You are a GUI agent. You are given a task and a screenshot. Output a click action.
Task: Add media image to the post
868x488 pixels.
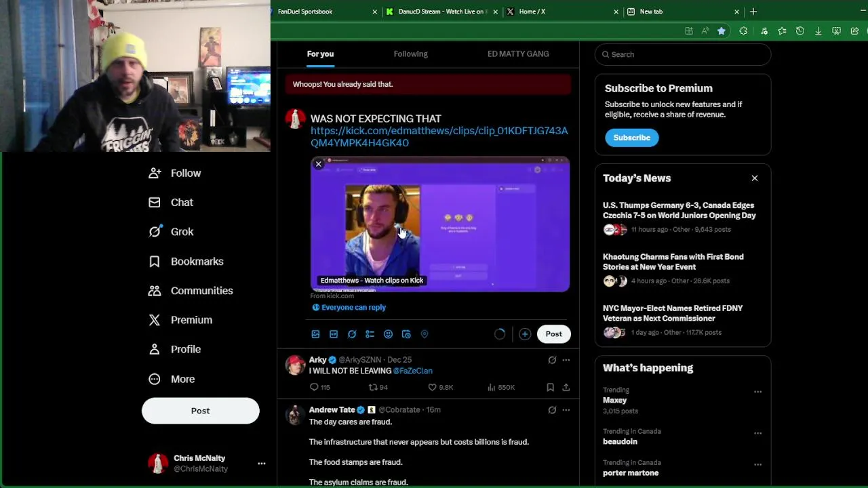click(x=315, y=334)
